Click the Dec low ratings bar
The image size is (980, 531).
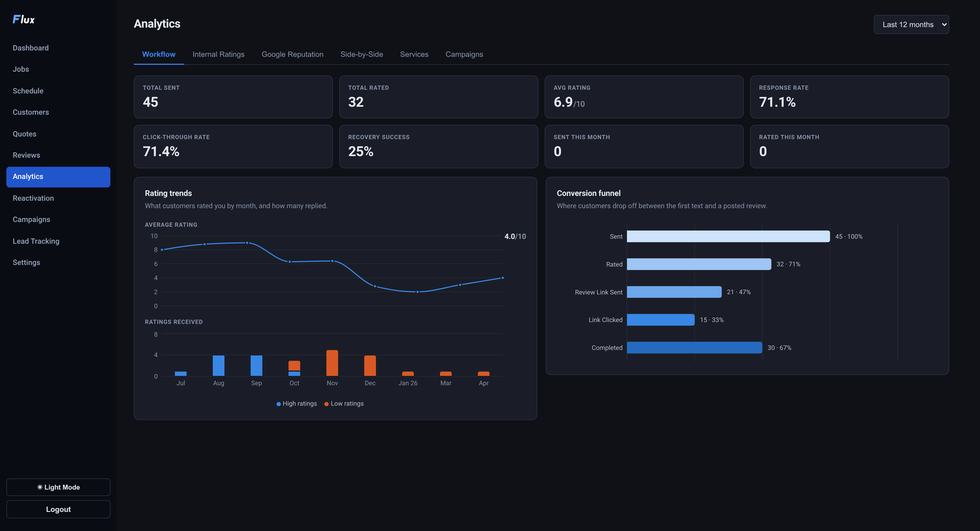[x=370, y=366]
